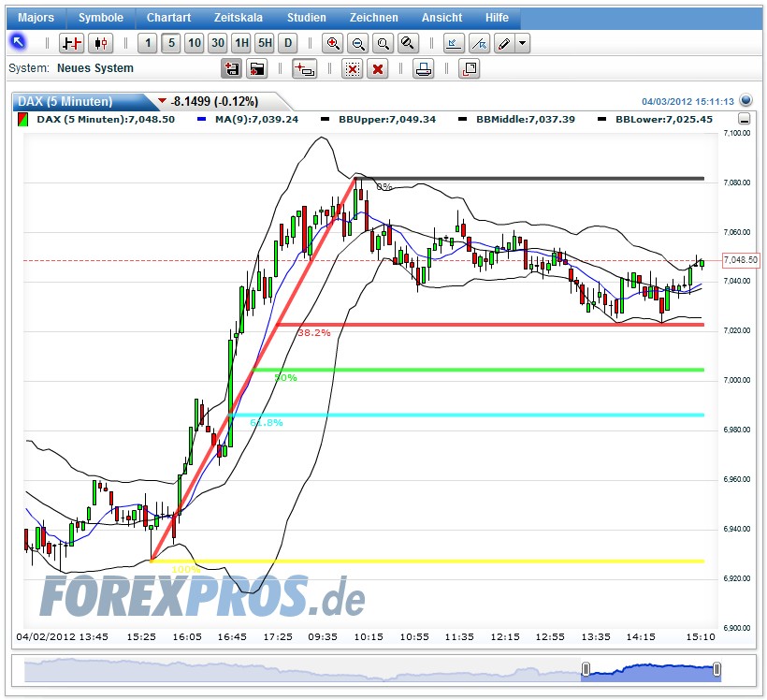Select the horizontal line drawing tool

pyautogui.click(x=454, y=43)
